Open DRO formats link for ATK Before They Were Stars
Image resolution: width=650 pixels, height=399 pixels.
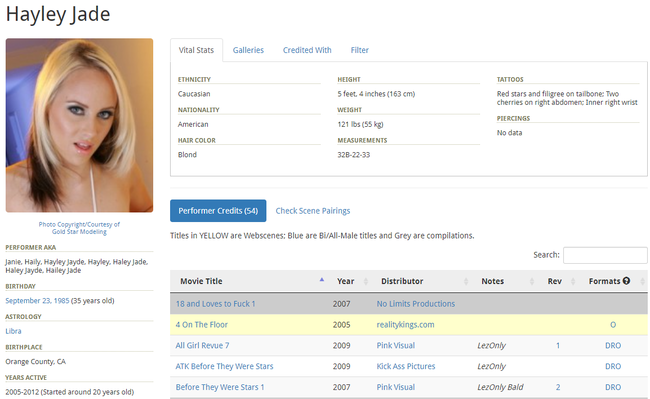click(613, 366)
